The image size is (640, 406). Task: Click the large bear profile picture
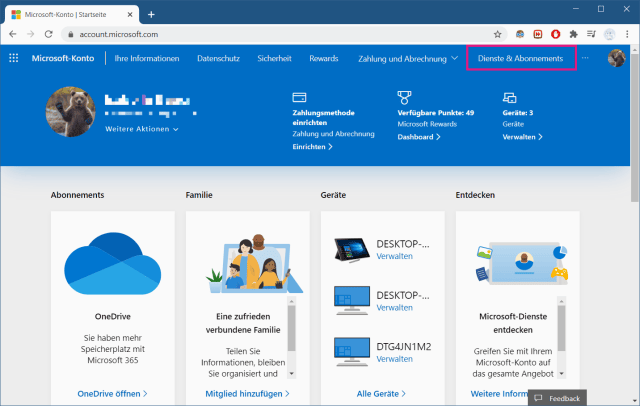click(71, 111)
